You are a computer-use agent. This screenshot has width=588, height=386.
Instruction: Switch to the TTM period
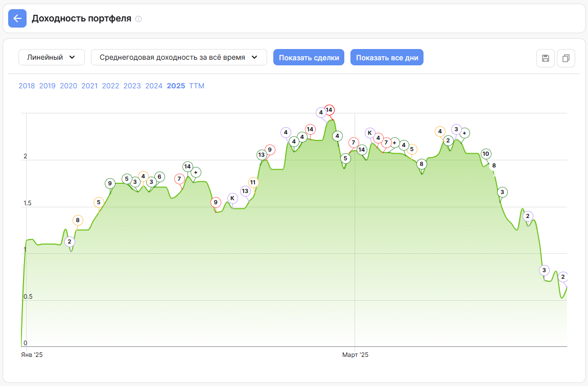pos(197,86)
